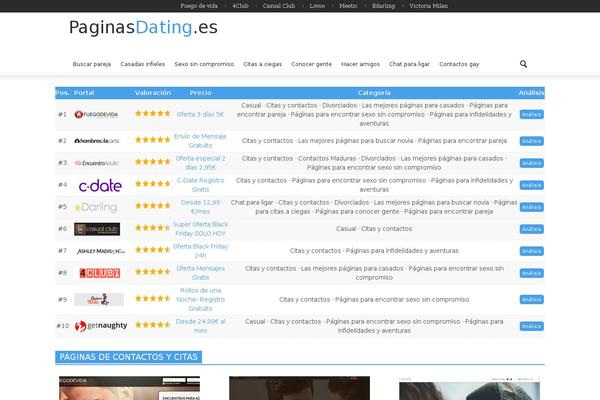Screen dimensions: 600x400
Task: Click the 4Club red logo
Action: coord(99,273)
